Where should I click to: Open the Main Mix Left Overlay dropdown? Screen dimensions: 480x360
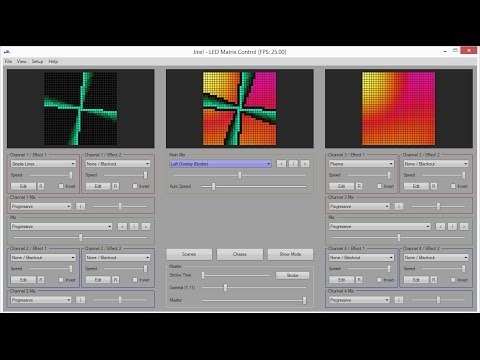point(220,164)
